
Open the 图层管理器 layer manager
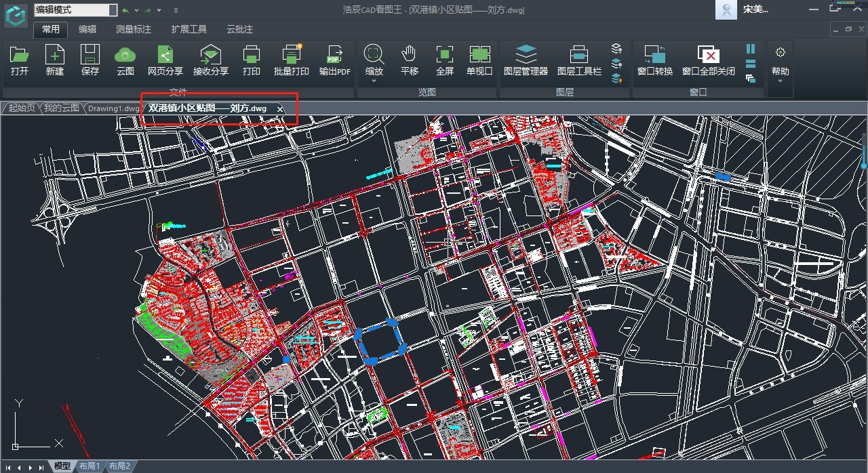click(526, 60)
